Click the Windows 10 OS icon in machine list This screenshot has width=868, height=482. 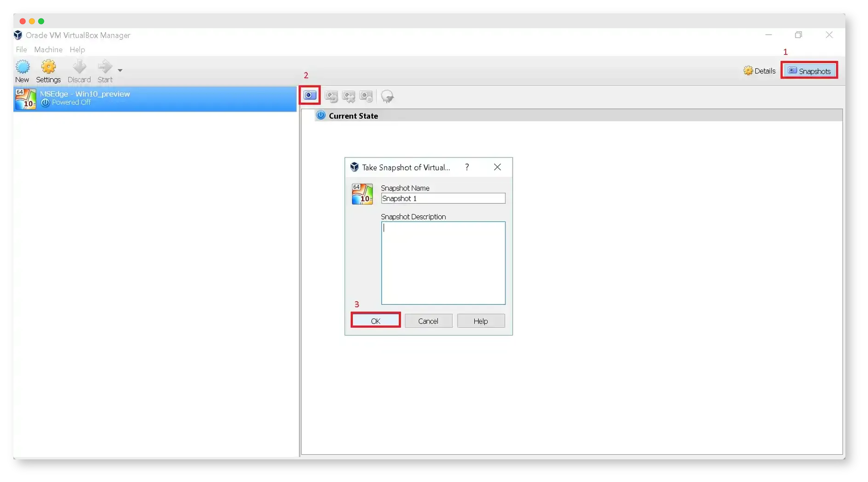25,98
